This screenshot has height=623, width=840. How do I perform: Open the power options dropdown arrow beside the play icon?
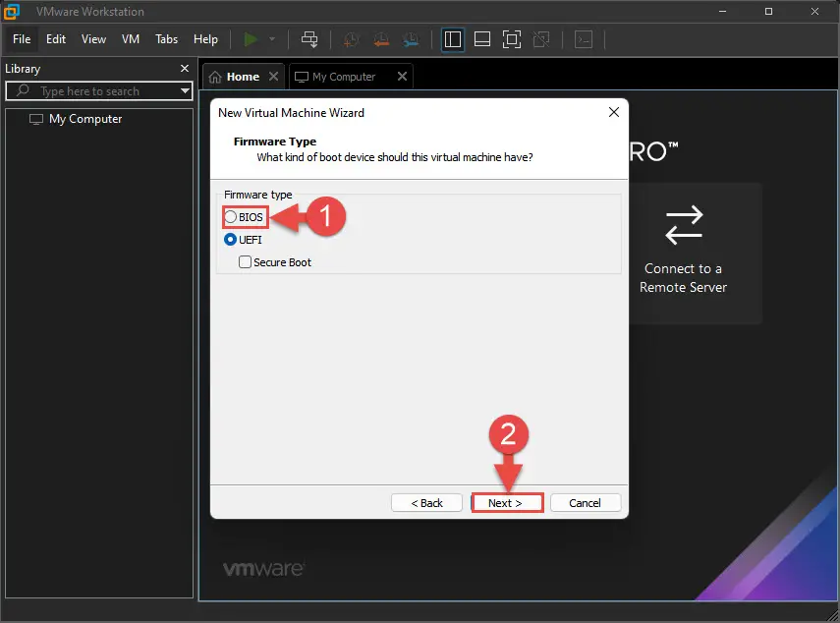(272, 39)
